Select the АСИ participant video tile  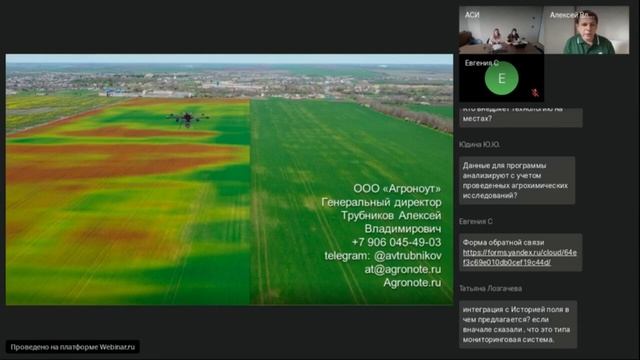point(501,30)
